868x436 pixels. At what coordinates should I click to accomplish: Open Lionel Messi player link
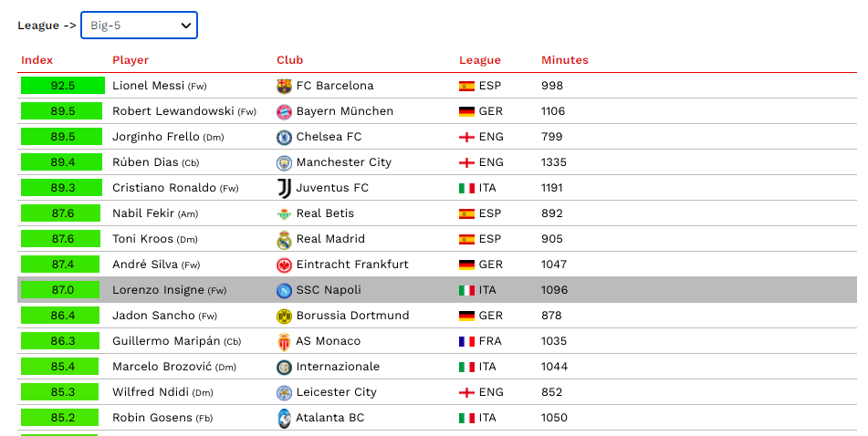click(149, 85)
